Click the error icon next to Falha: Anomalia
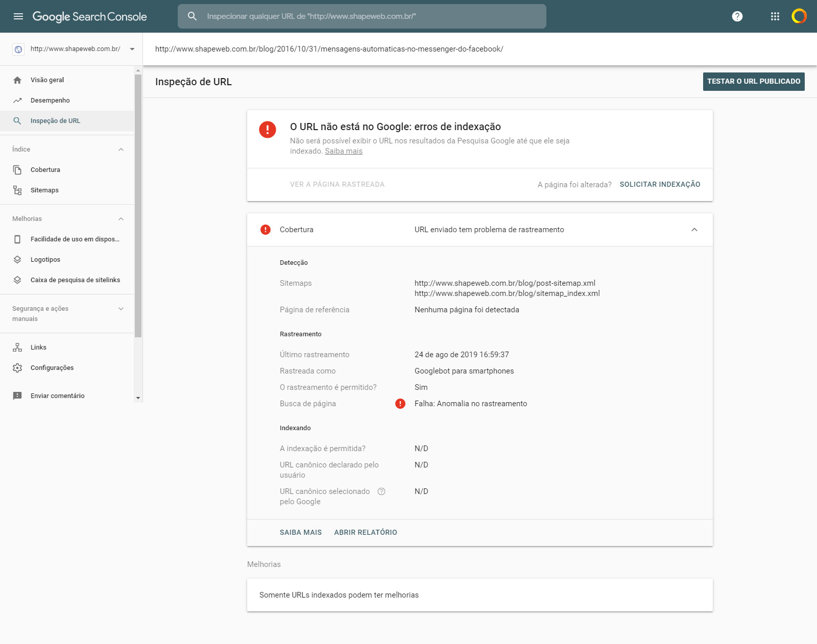Screen dimensions: 817x644 point(400,404)
